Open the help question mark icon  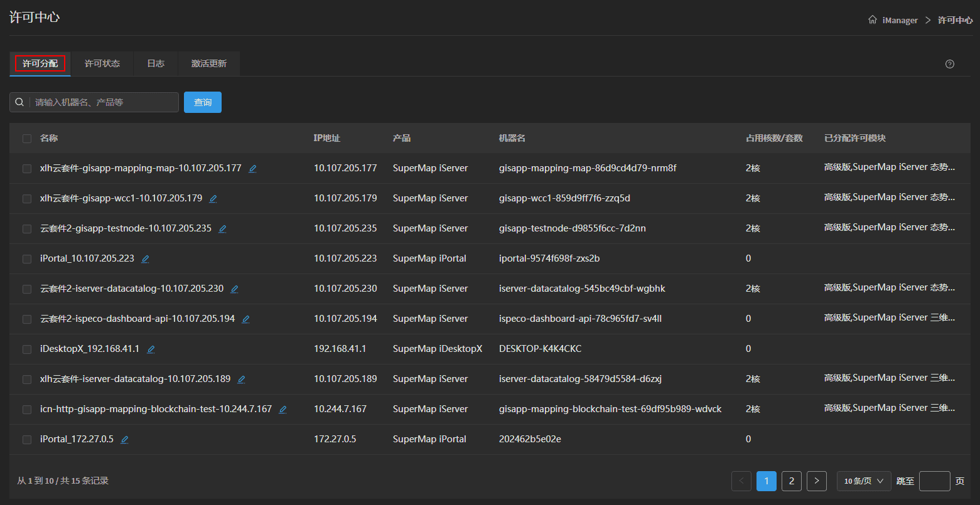(x=949, y=64)
